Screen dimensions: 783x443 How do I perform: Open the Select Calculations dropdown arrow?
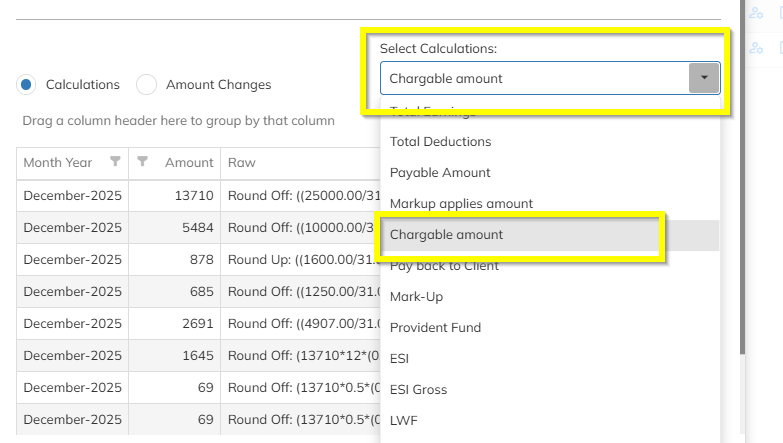pos(704,78)
